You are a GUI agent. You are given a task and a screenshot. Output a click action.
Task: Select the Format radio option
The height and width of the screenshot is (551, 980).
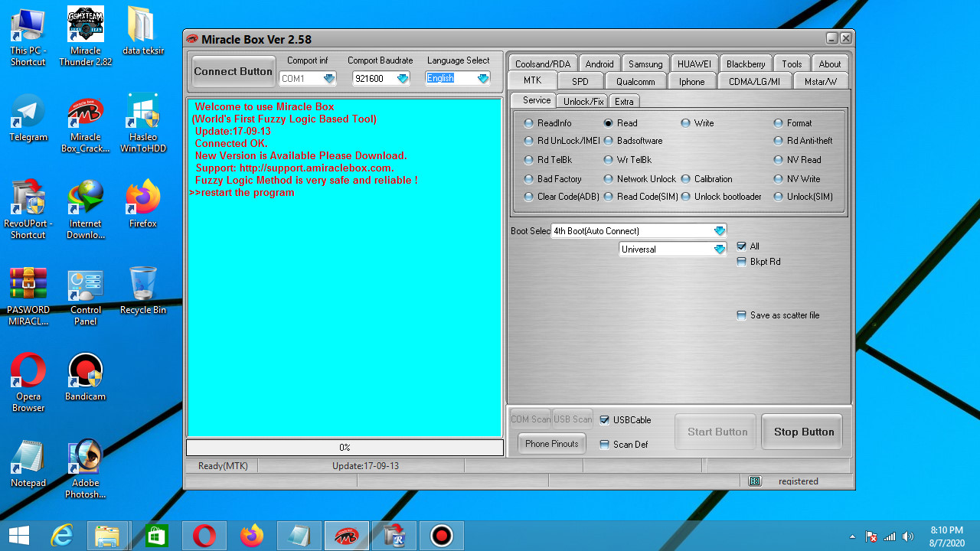pos(792,123)
